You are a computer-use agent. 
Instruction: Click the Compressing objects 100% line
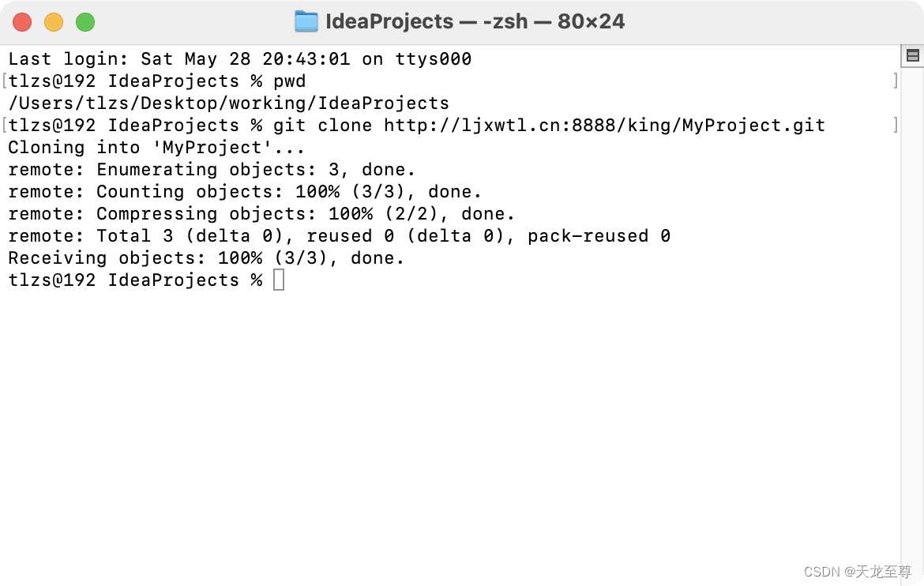coord(261,214)
